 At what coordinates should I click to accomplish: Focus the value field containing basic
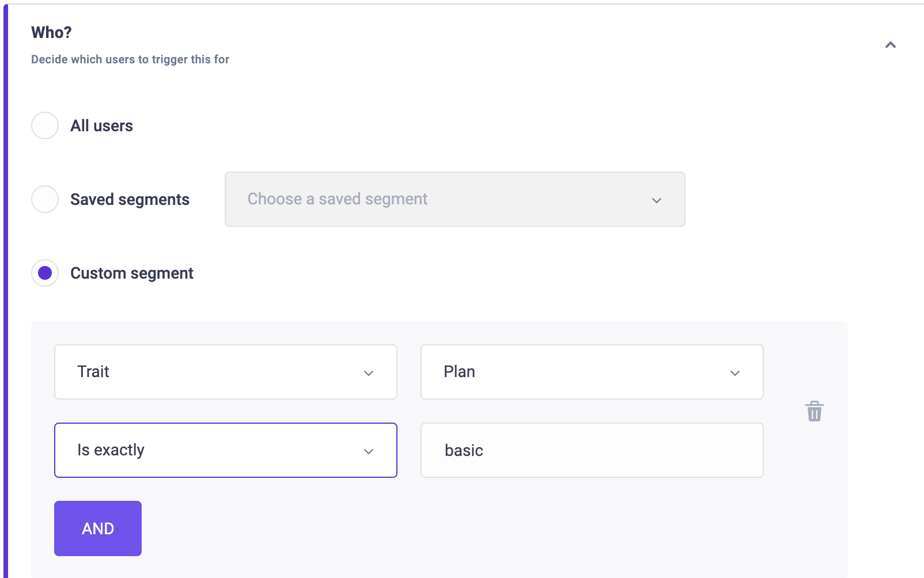tap(592, 450)
